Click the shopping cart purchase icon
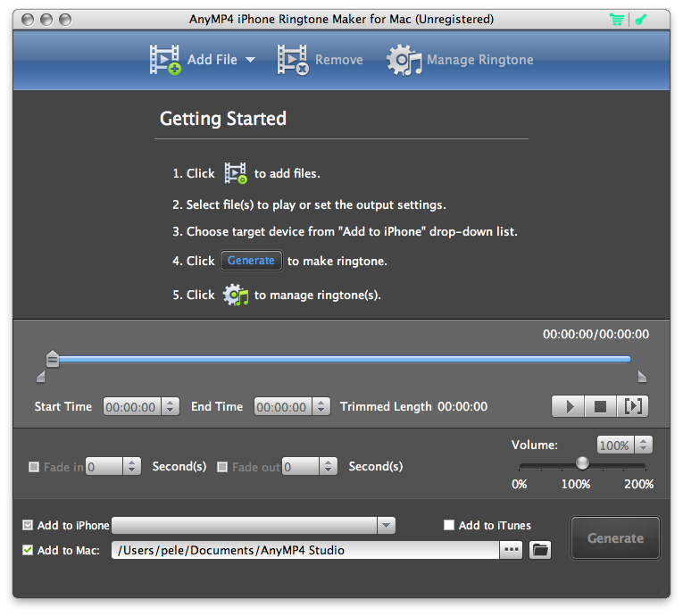 (x=616, y=20)
